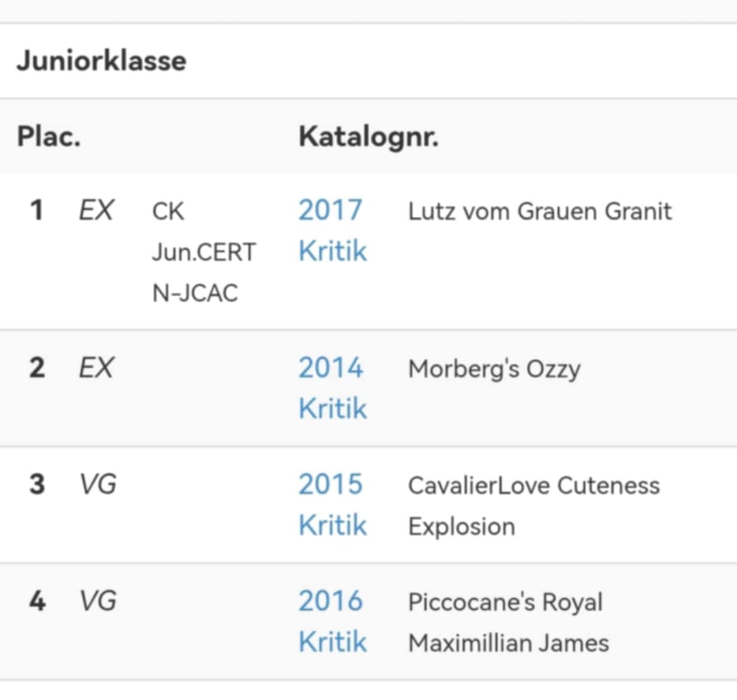The image size is (737, 700).
Task: Open catalog number 2017 link
Action: (330, 210)
